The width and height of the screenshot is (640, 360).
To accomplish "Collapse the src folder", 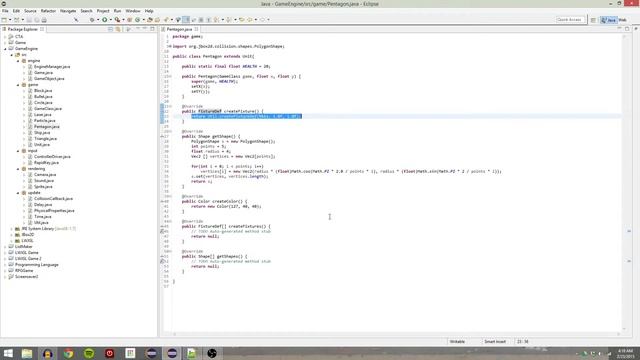I will 11,55.
